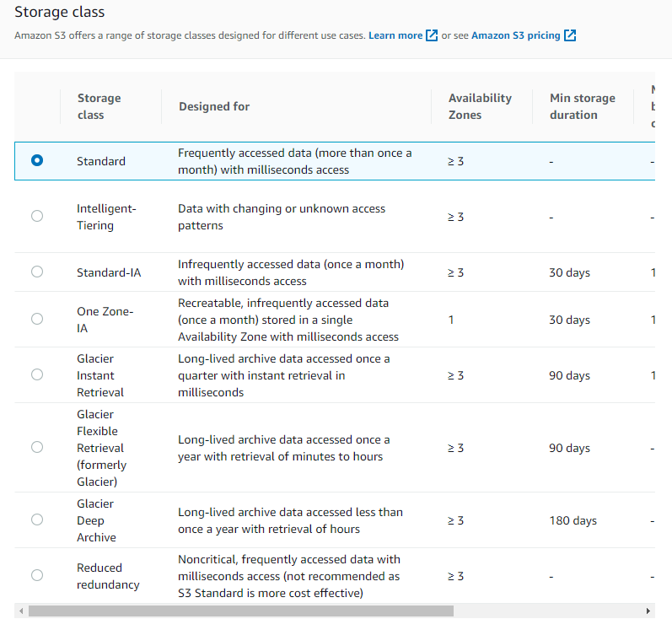Click external link icon after S3 pricing
672x619 pixels.
click(x=570, y=35)
